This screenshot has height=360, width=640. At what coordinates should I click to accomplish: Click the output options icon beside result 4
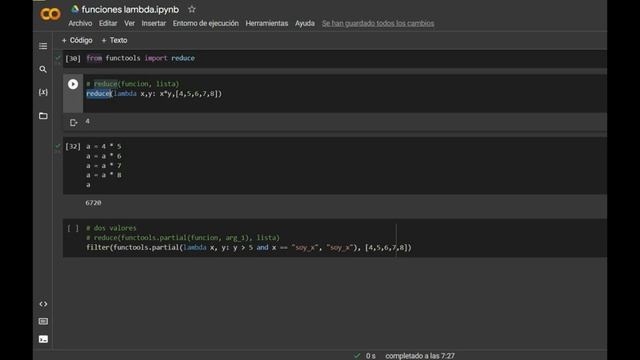click(x=73, y=122)
